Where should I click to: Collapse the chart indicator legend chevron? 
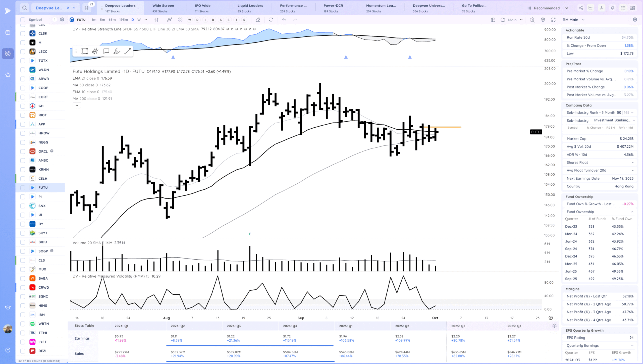click(x=77, y=106)
